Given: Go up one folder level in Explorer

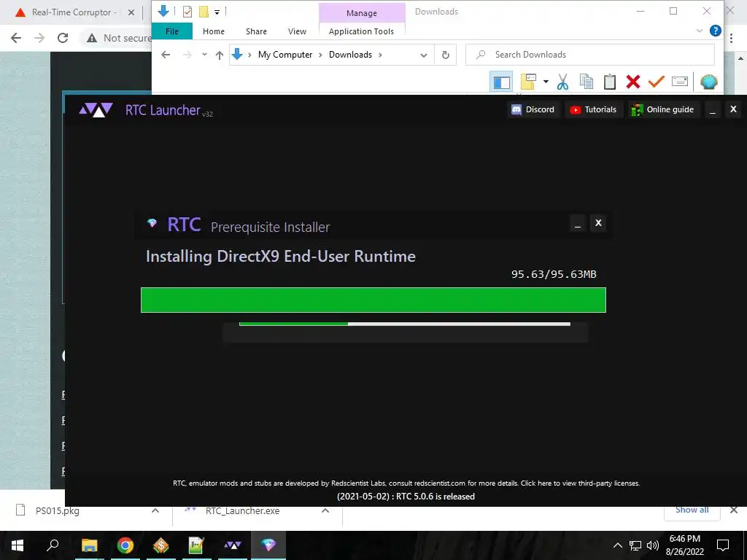Looking at the screenshot, I should tap(220, 55).
